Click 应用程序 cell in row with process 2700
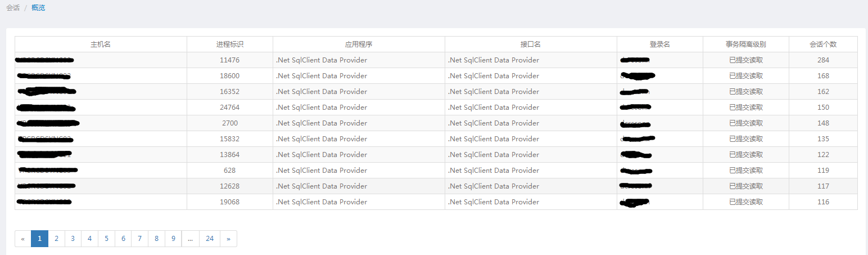 [x=359, y=123]
